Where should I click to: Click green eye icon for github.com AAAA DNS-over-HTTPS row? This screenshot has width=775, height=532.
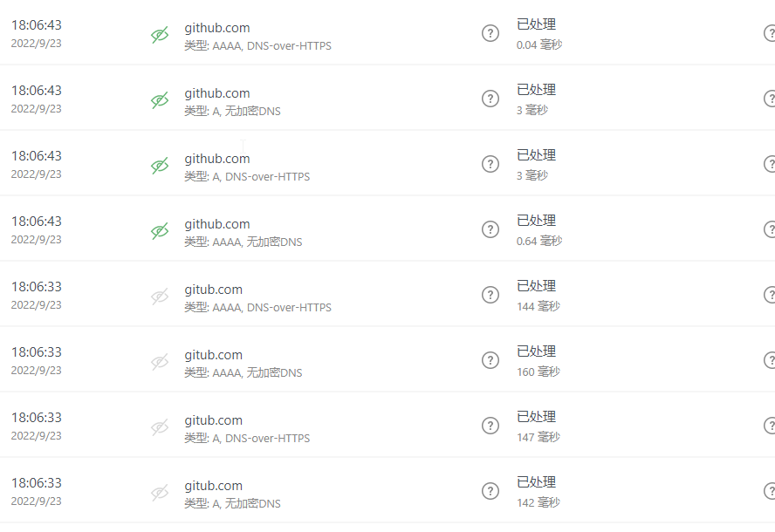point(159,35)
